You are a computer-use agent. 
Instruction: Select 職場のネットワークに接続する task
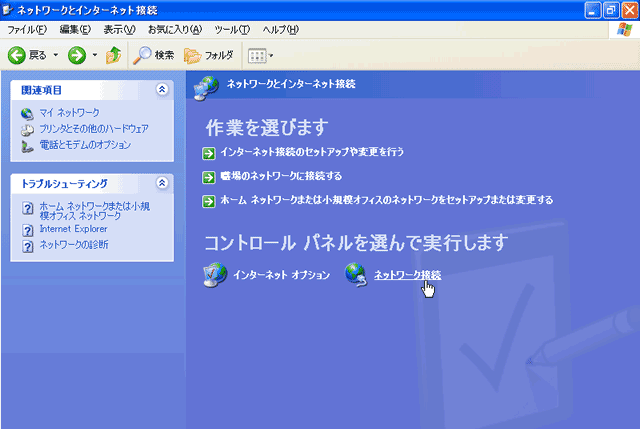coord(281,176)
